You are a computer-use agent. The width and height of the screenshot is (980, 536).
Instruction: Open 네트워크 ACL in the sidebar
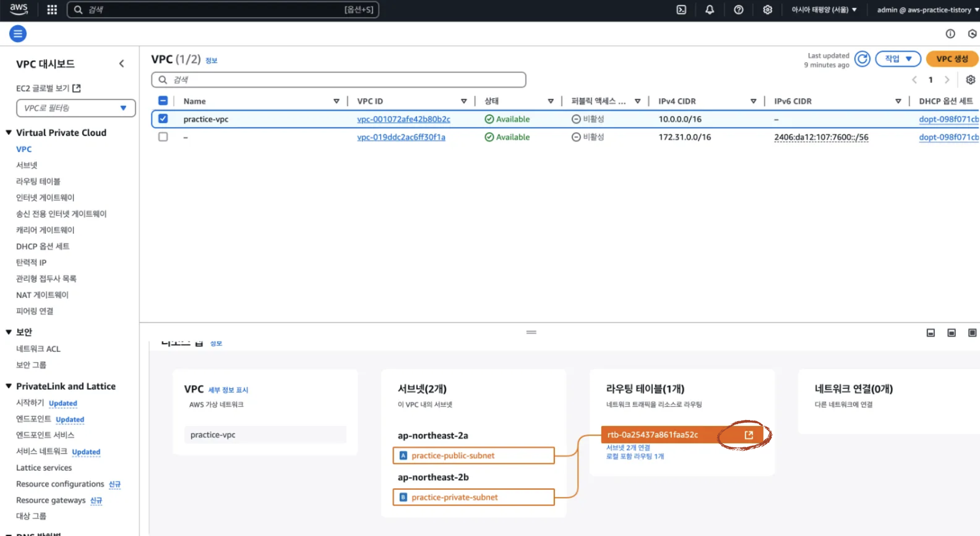[38, 349]
